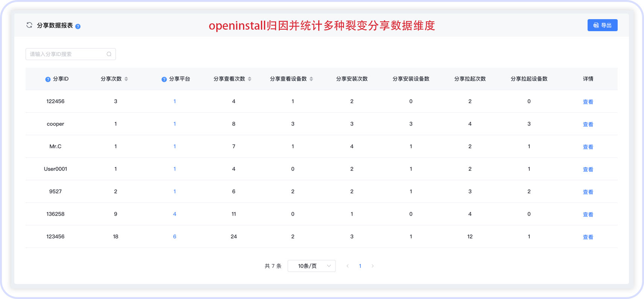The height and width of the screenshot is (299, 644).
Task: Click 分享查看次数 value 8 in row cooper
Action: pyautogui.click(x=234, y=124)
